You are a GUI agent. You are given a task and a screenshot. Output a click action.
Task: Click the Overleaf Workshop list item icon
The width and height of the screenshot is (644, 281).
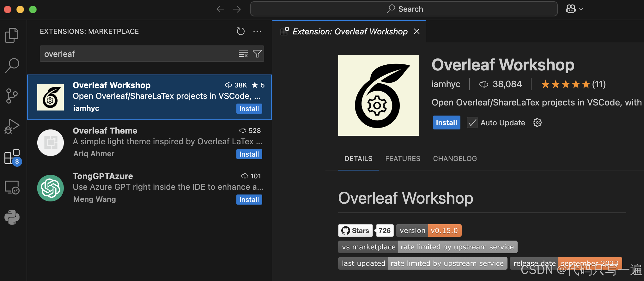click(x=51, y=97)
